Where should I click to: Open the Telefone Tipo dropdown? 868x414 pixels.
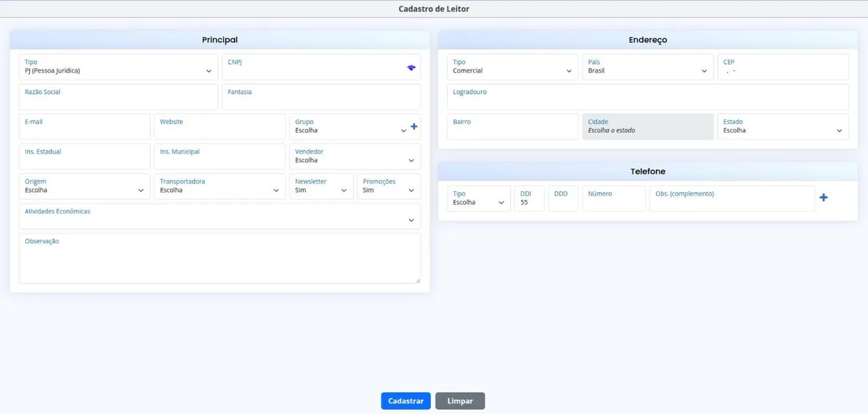(479, 199)
